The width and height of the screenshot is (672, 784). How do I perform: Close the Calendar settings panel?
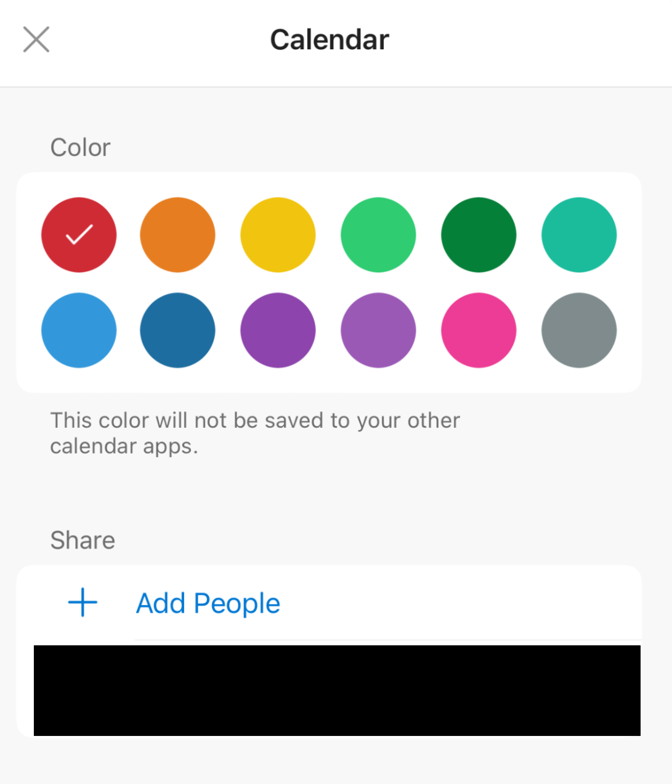[36, 39]
